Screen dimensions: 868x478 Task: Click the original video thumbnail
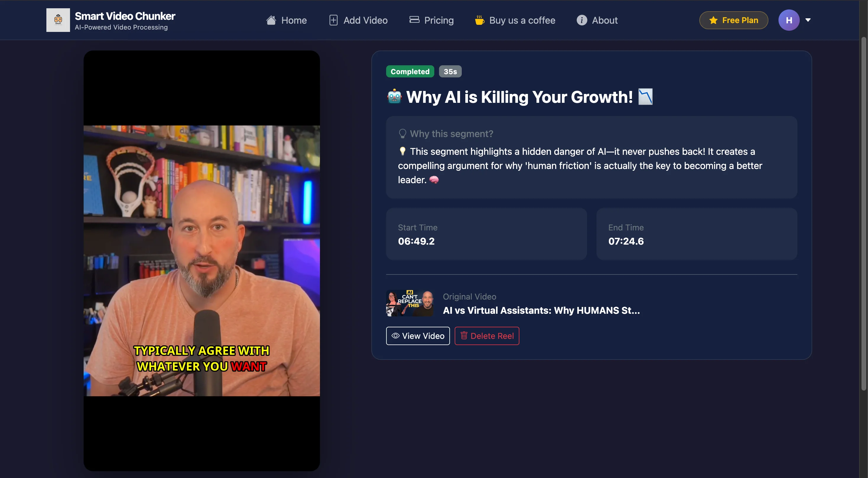[410, 303]
